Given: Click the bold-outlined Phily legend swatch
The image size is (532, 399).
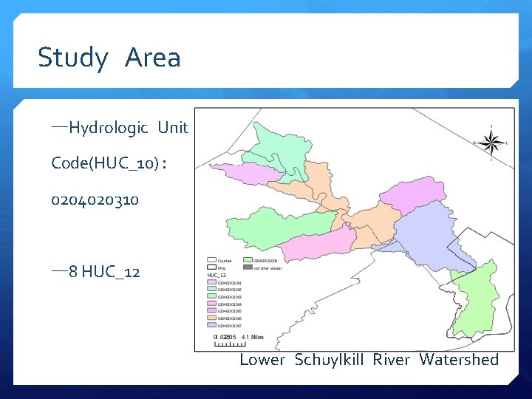Looking at the screenshot, I should pyautogui.click(x=212, y=267).
